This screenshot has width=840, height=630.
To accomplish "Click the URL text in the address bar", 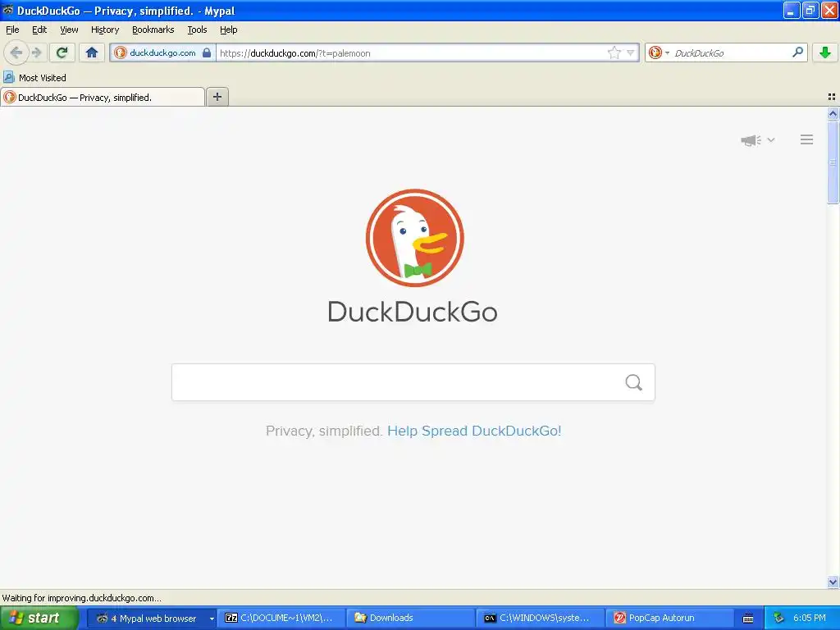I will click(x=295, y=53).
